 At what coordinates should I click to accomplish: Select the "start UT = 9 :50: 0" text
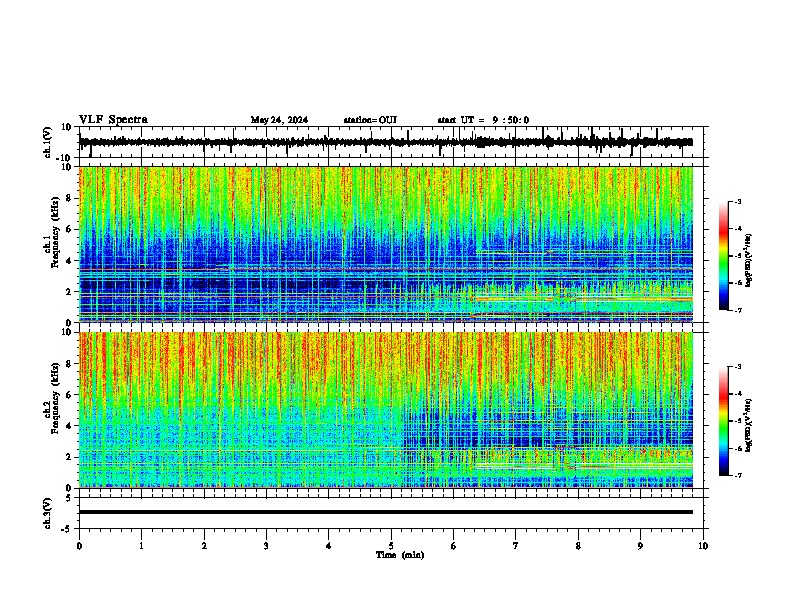(x=483, y=120)
